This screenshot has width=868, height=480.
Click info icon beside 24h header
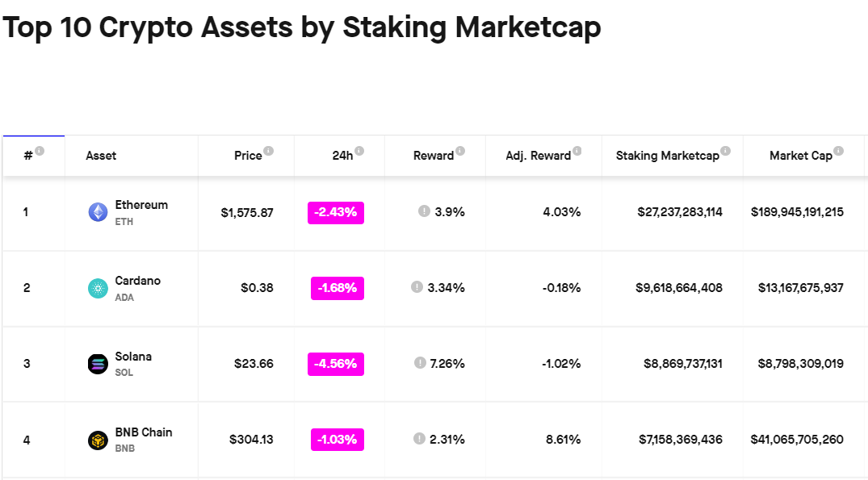pyautogui.click(x=359, y=151)
